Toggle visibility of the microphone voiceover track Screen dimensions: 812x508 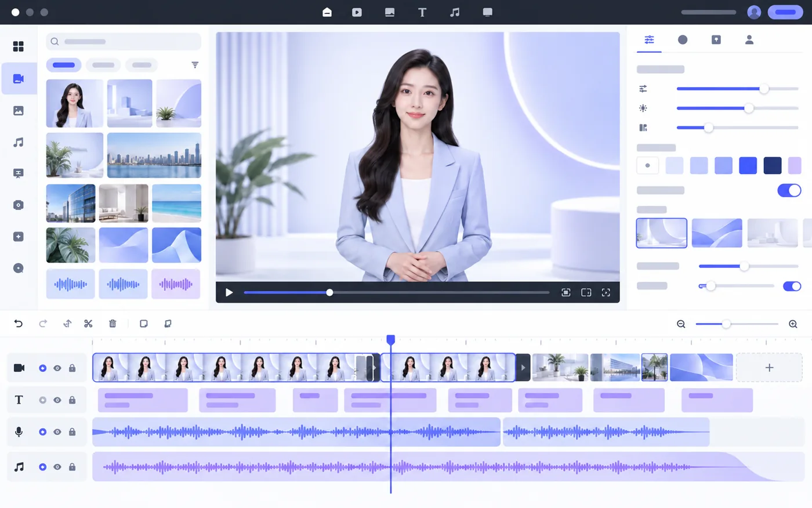pos(57,432)
